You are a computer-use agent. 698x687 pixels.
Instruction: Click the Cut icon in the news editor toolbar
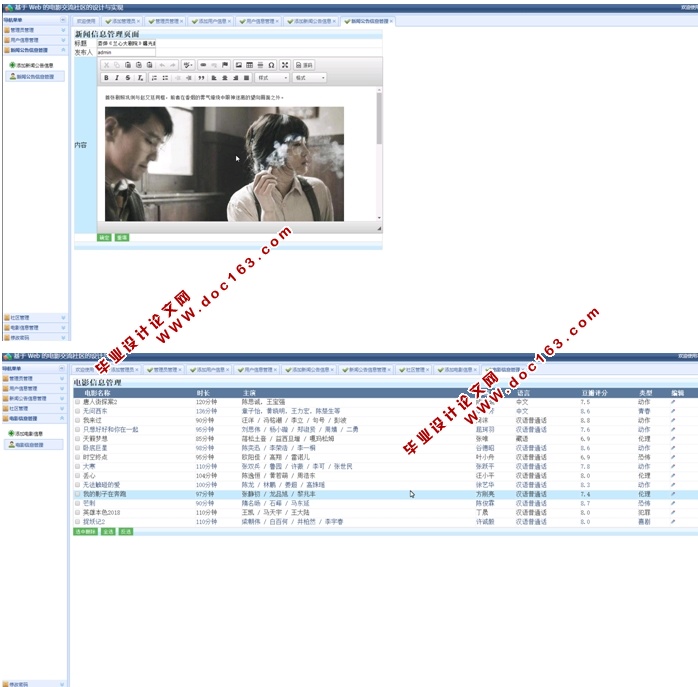pyautogui.click(x=106, y=65)
